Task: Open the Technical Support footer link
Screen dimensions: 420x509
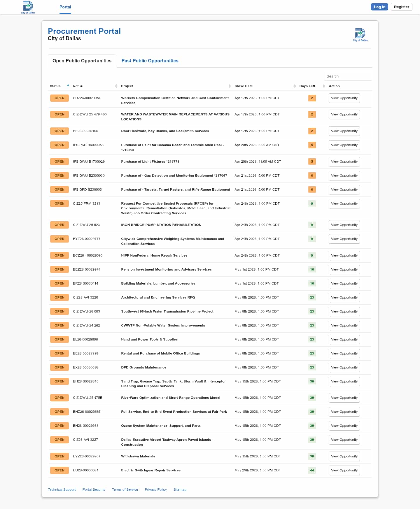Action: [62, 489]
